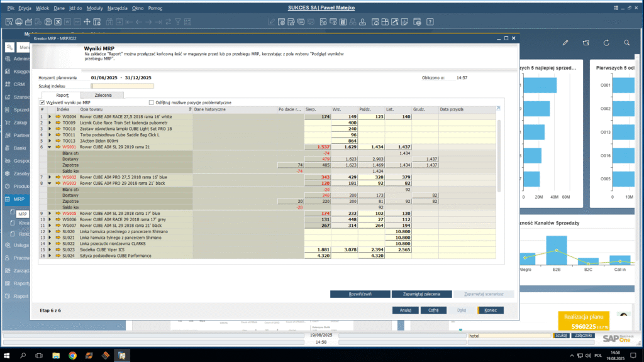This screenshot has height=362, width=644.
Task: Click the 'Opis towaru' column header
Action: [136, 109]
